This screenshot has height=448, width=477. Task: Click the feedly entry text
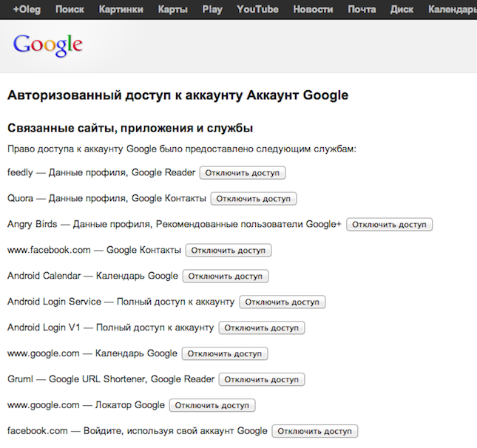101,172
